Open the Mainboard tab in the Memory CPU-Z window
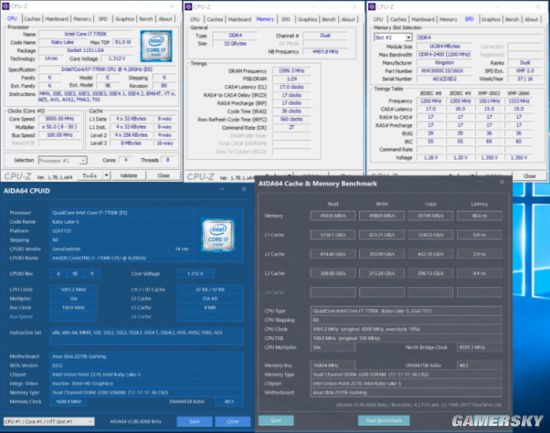The width and height of the screenshot is (550, 433). click(x=240, y=19)
